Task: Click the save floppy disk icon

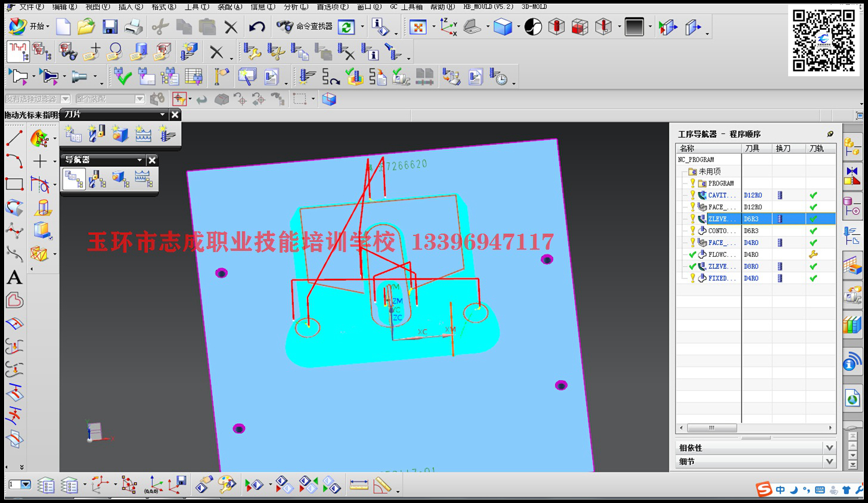Action: click(110, 26)
